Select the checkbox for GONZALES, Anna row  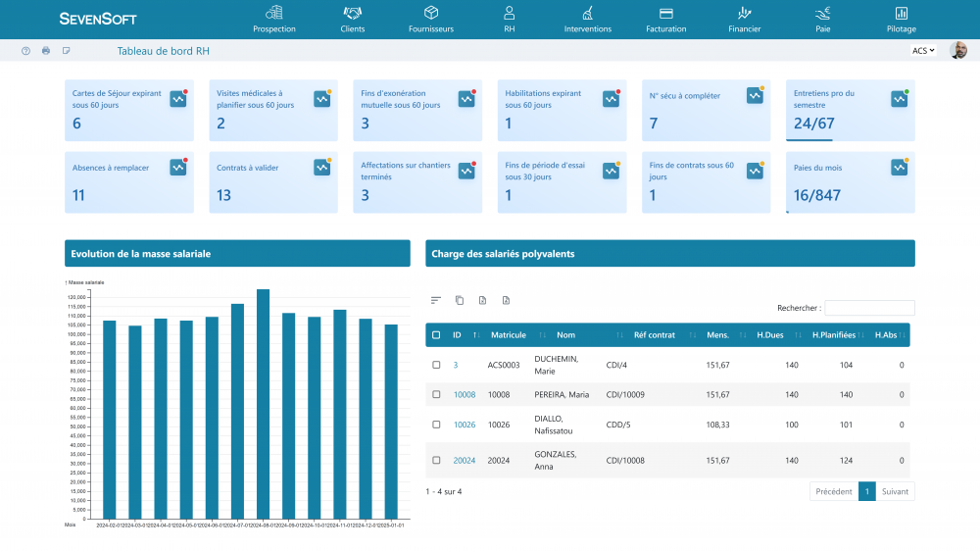coord(436,460)
